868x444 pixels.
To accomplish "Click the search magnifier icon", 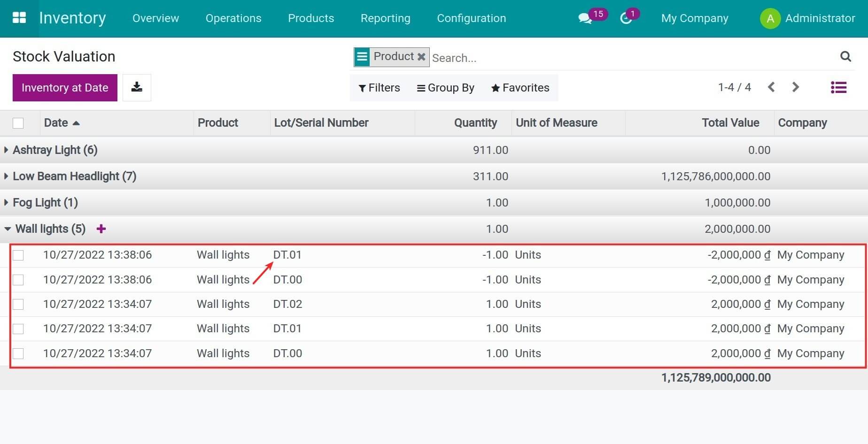I will coord(845,56).
